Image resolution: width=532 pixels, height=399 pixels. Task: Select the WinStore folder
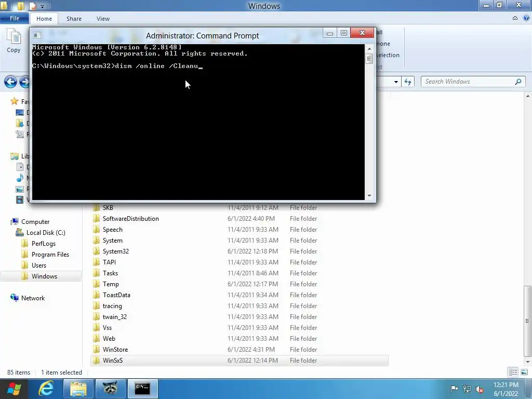(x=239, y=350)
